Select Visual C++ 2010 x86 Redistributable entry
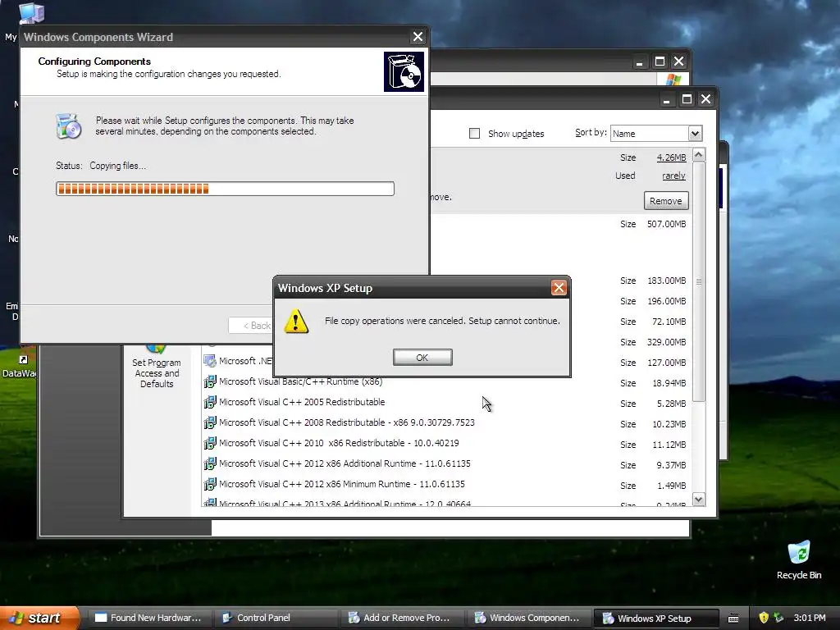The image size is (840, 630). pos(339,443)
